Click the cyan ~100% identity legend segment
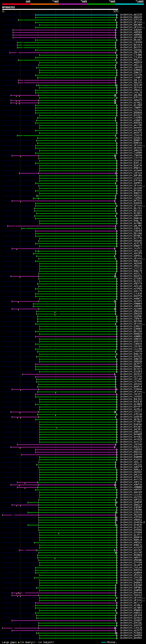Image resolution: width=146 pixels, height=644 pixels. pos(130,4)
